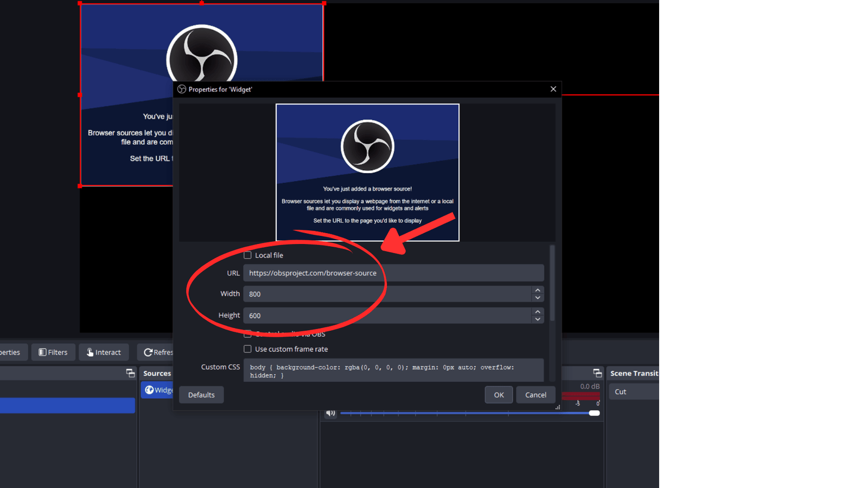868x488 pixels.
Task: Pop out the Audio Mixer dock panel
Action: [x=597, y=373]
